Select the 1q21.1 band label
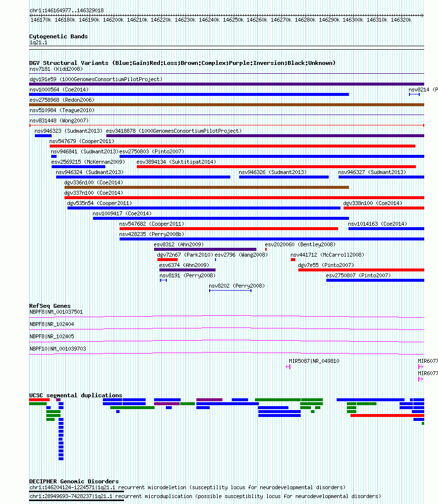The image size is (438, 504). 38,42
